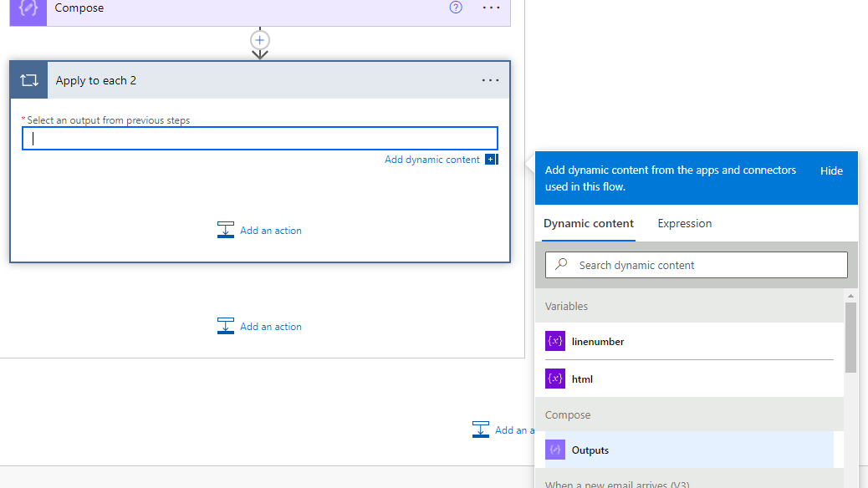Select the Dynamic content tab
The image size is (868, 488).
589,223
